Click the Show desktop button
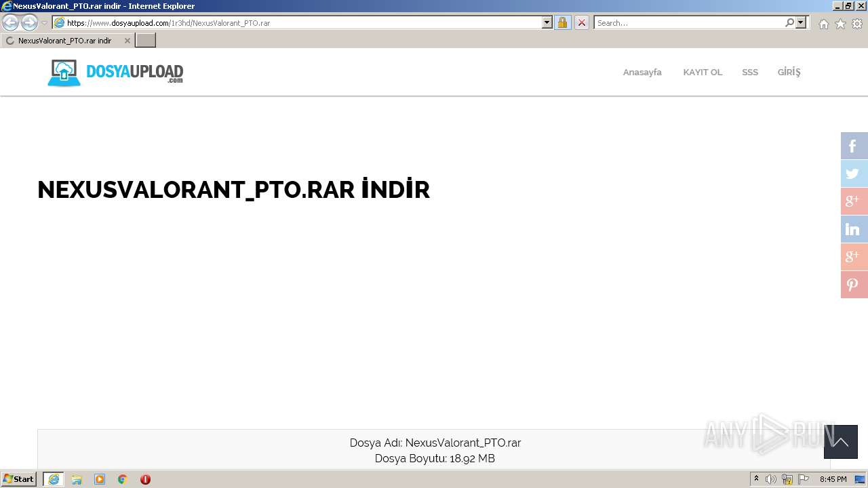The image size is (868, 488). 860,479
